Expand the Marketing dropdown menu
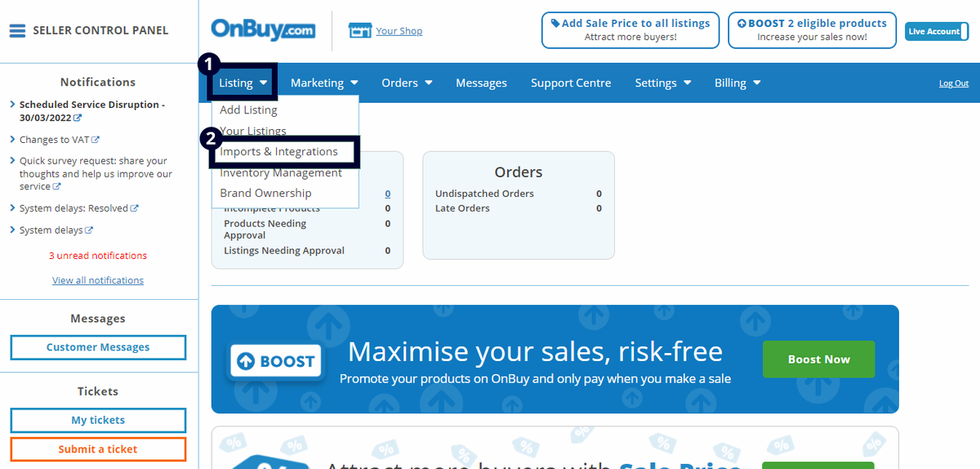 pyautogui.click(x=324, y=83)
